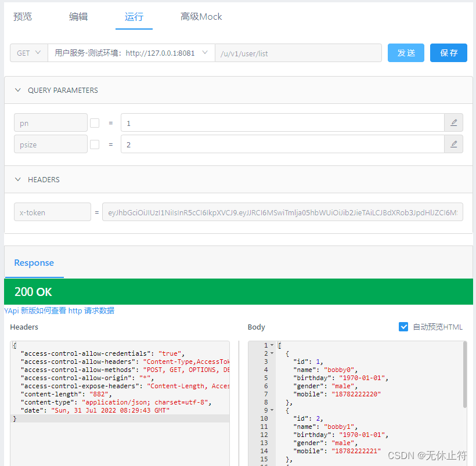This screenshot has height=466, width=476.
Task: Click the edit pencil icon for pn
Action: pos(453,122)
